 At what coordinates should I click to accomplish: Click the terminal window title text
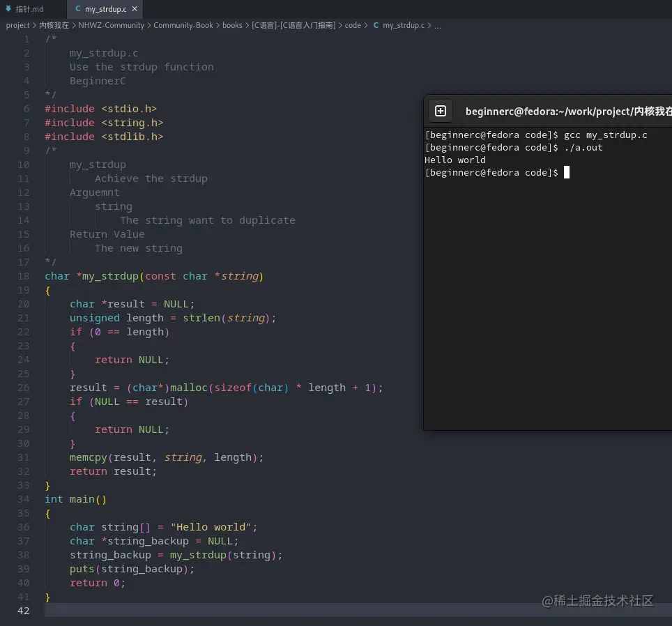tap(568, 112)
